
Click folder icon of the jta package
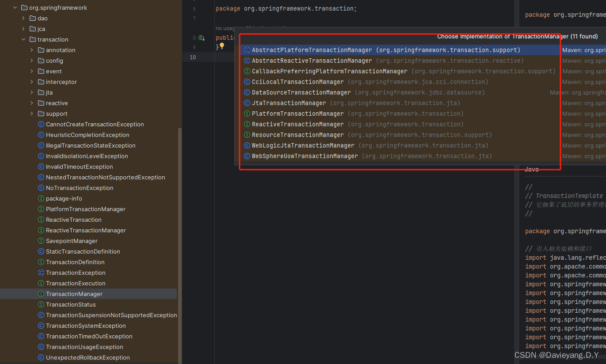coord(41,92)
